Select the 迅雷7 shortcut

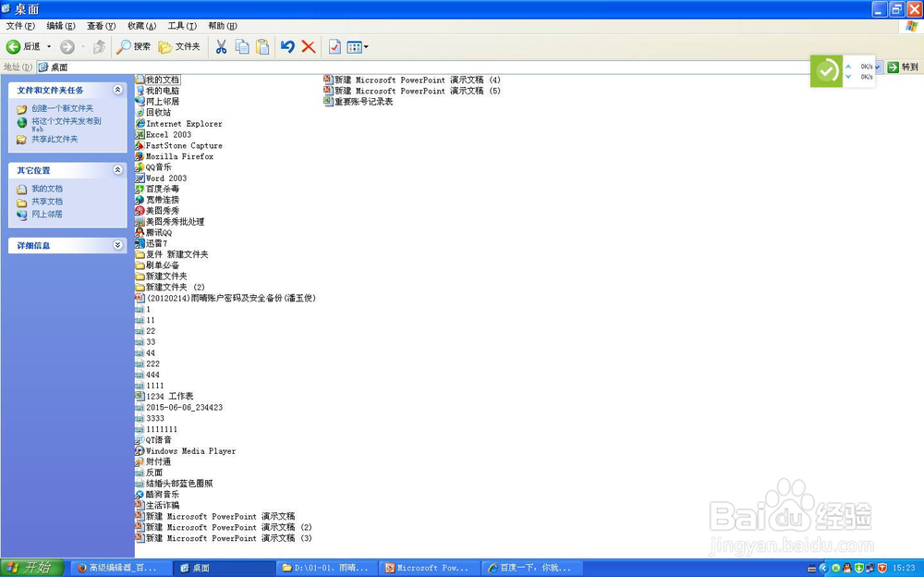point(152,244)
